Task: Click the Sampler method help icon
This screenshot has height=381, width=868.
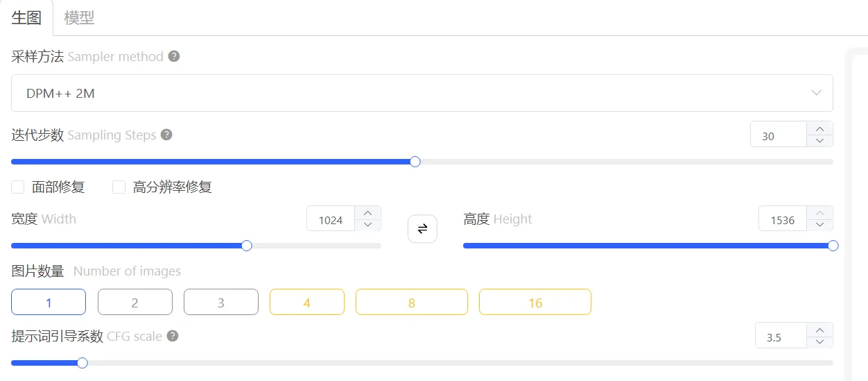Action: coord(174,56)
